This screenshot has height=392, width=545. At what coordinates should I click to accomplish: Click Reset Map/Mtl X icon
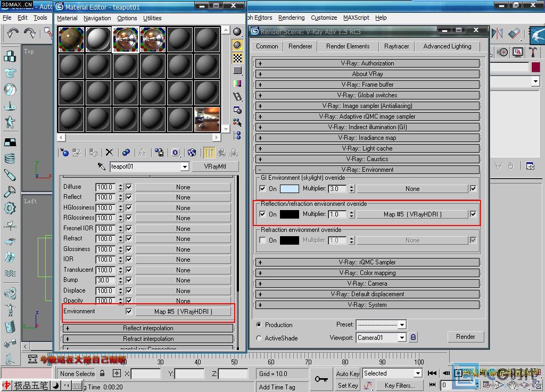109,153
